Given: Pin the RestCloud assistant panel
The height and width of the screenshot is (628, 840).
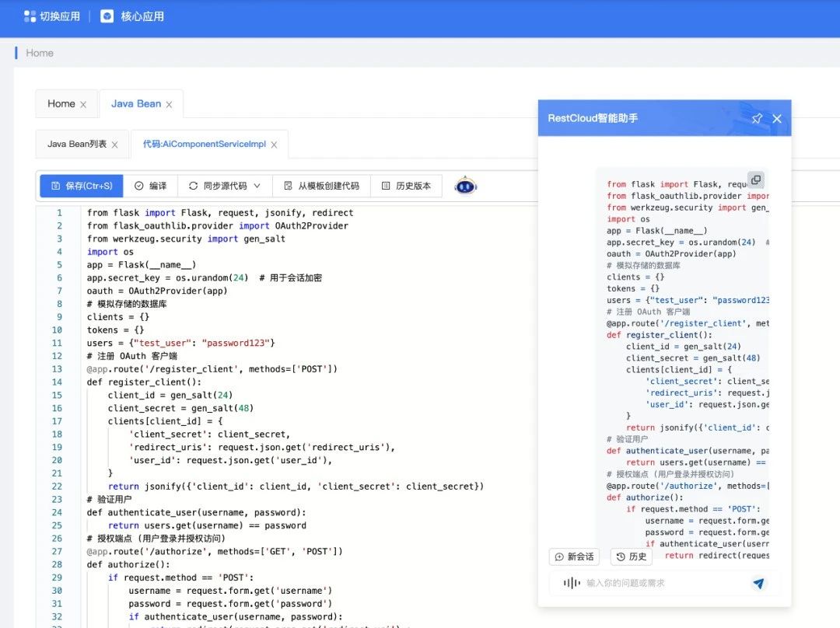Looking at the screenshot, I should point(757,119).
